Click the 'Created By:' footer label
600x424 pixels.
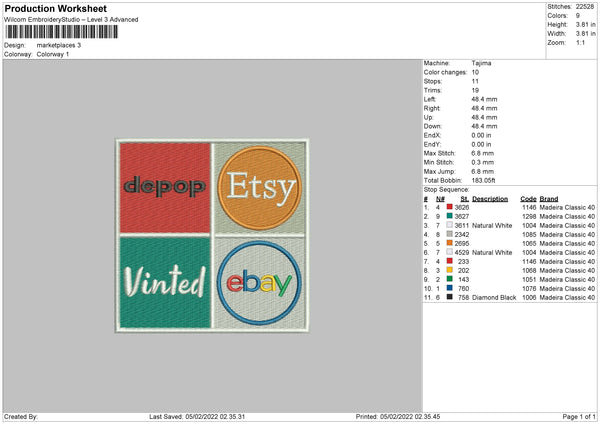click(21, 416)
